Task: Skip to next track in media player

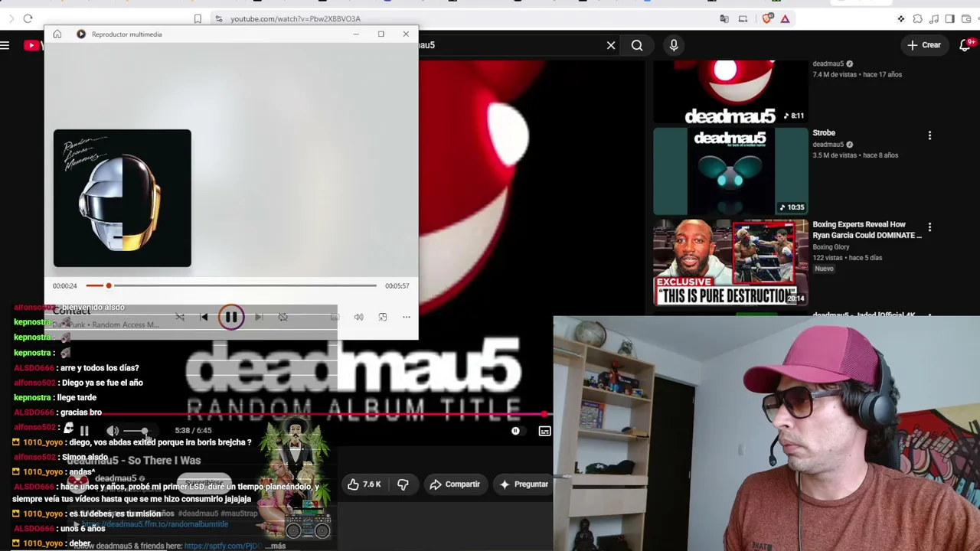Action: (x=259, y=317)
